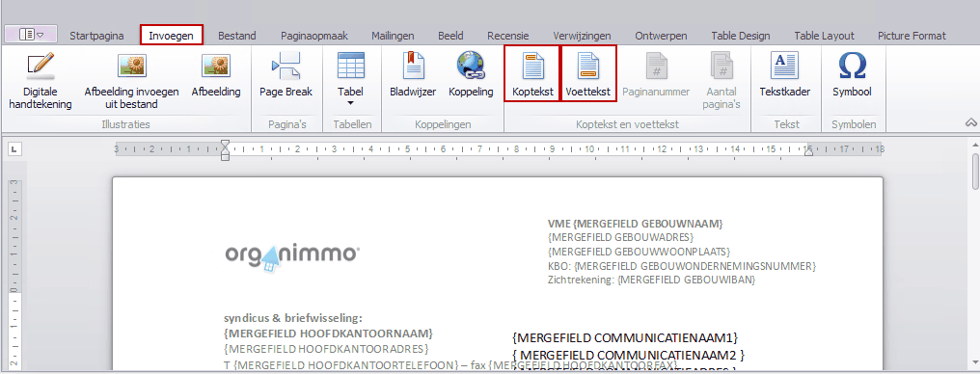Expand the Tabel dropdown arrow
This screenshot has height=374, width=980.
pos(350,103)
